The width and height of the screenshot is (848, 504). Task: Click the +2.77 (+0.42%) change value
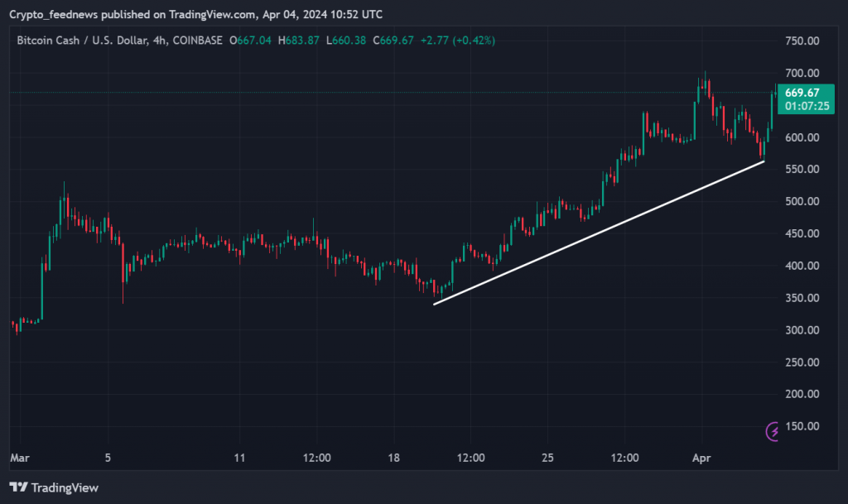[456, 41]
